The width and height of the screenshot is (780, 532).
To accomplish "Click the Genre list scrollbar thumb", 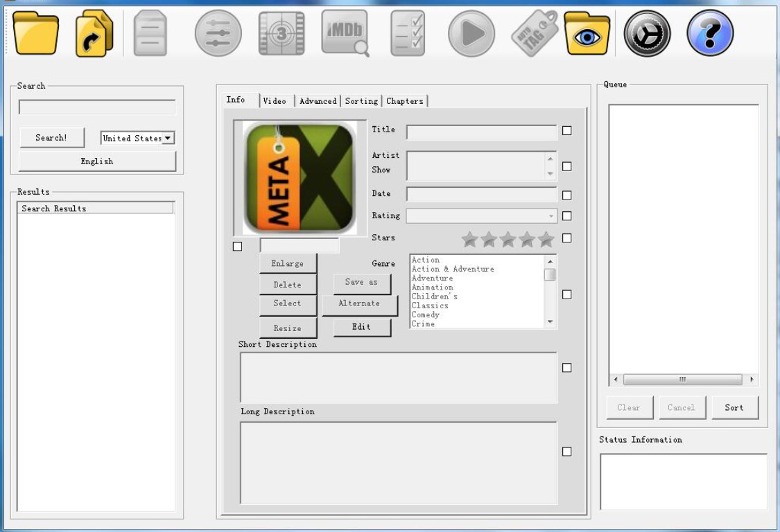I will coord(551,274).
